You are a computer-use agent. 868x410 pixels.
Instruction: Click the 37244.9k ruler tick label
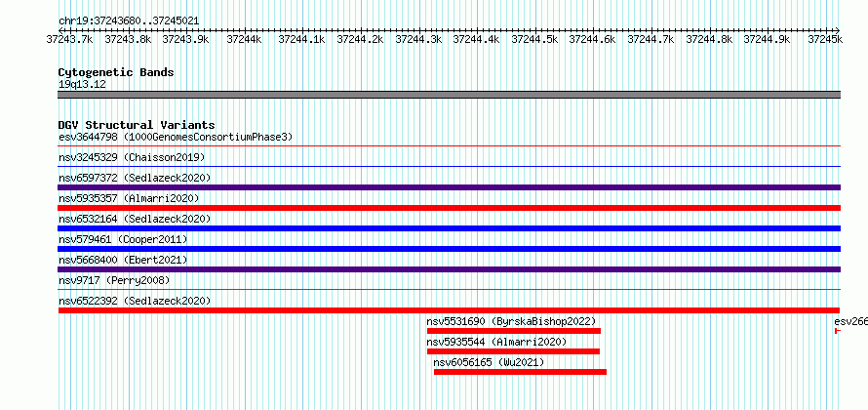point(767,39)
